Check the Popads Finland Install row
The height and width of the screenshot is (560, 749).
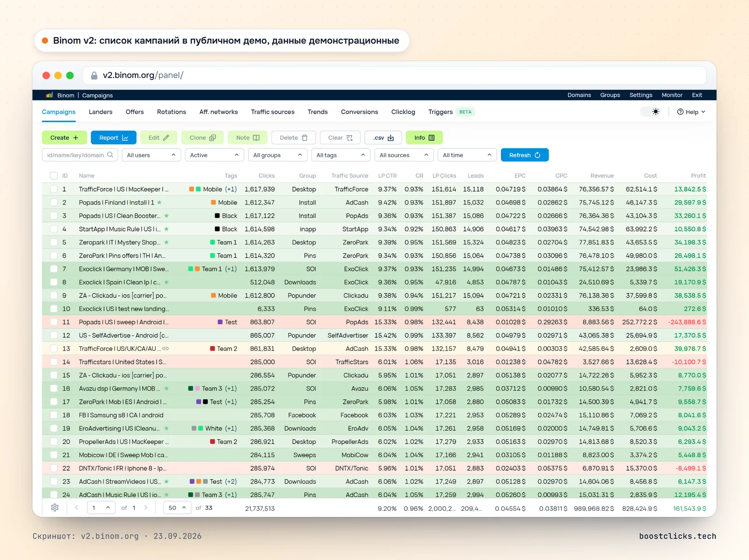pos(54,203)
